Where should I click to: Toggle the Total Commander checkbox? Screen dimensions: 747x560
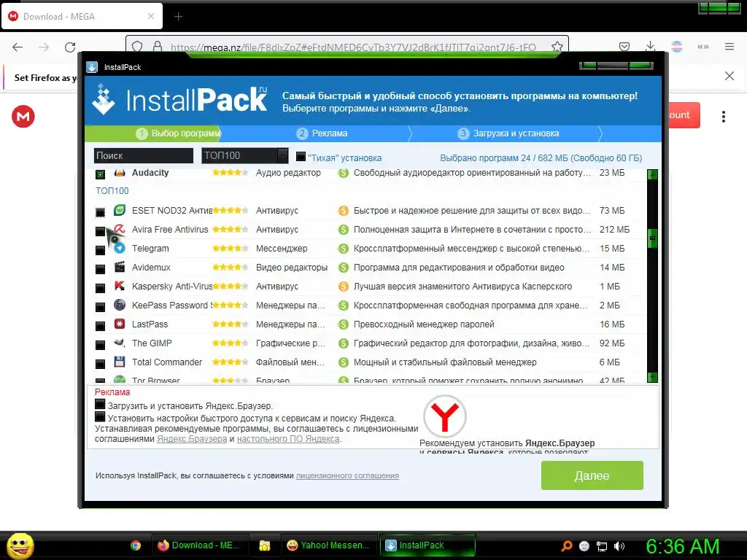(100, 365)
